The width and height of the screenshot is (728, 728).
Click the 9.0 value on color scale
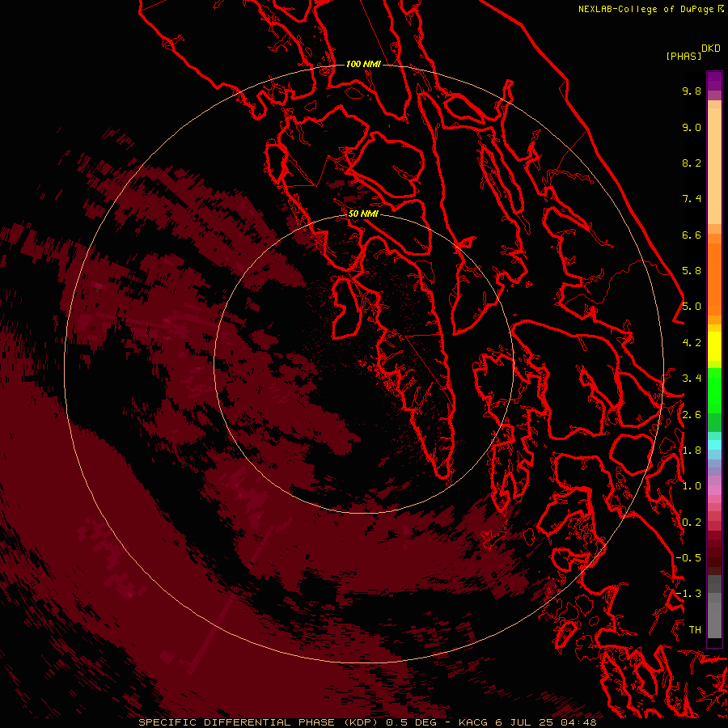(692, 127)
